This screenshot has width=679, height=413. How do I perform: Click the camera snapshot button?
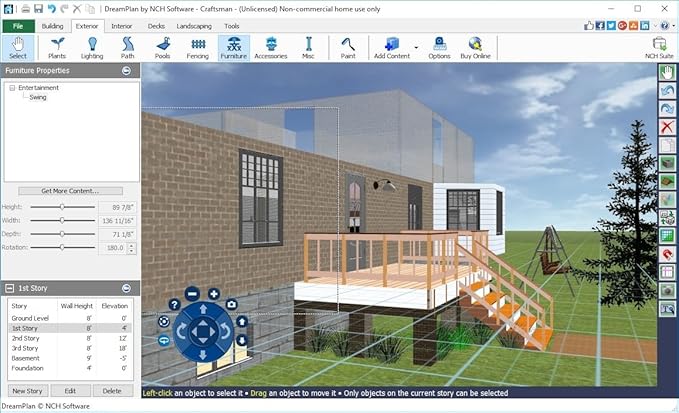[232, 304]
